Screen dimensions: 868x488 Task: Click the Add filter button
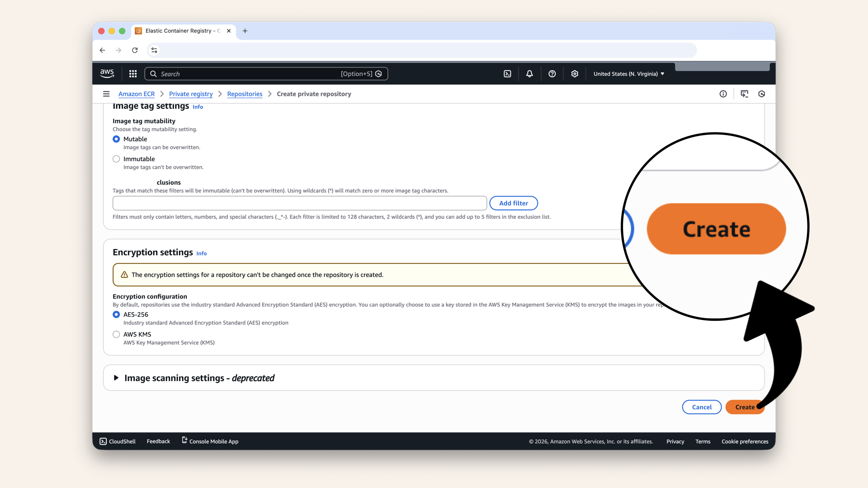click(x=514, y=203)
